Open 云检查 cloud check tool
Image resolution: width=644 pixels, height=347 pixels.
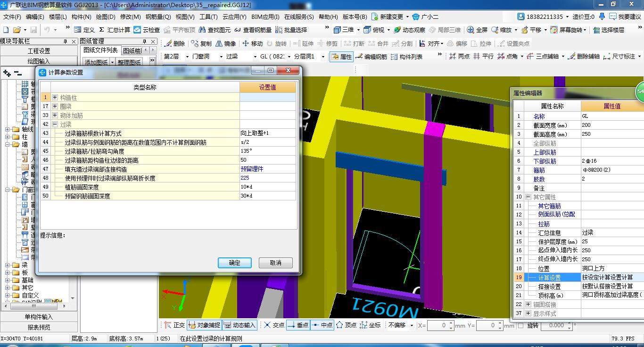click(x=147, y=30)
